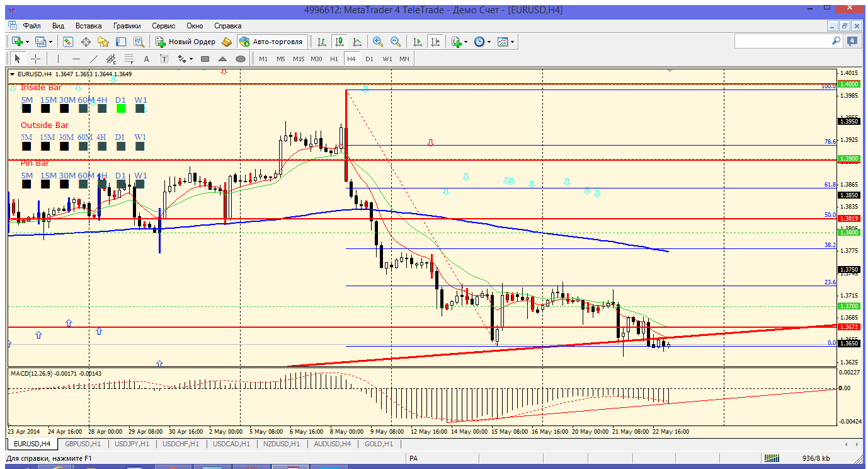Open the notifications chat bubble icon
The image size is (868, 469).
852,41
